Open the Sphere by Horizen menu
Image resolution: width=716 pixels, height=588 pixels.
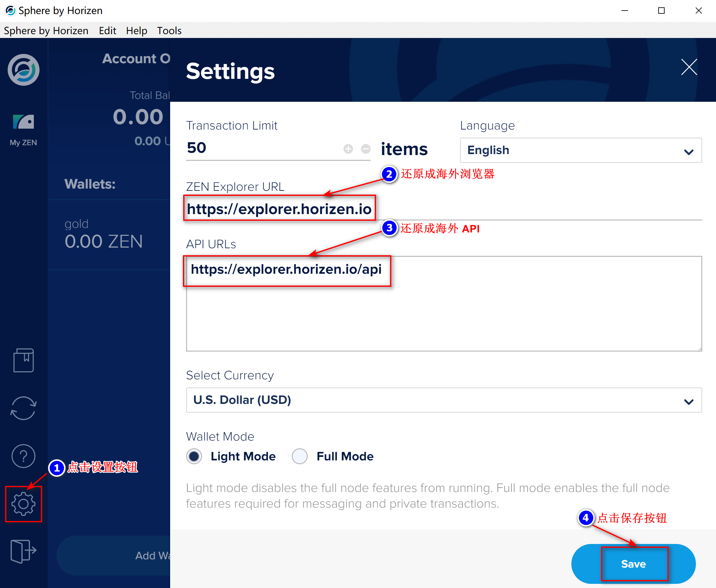[x=46, y=31]
